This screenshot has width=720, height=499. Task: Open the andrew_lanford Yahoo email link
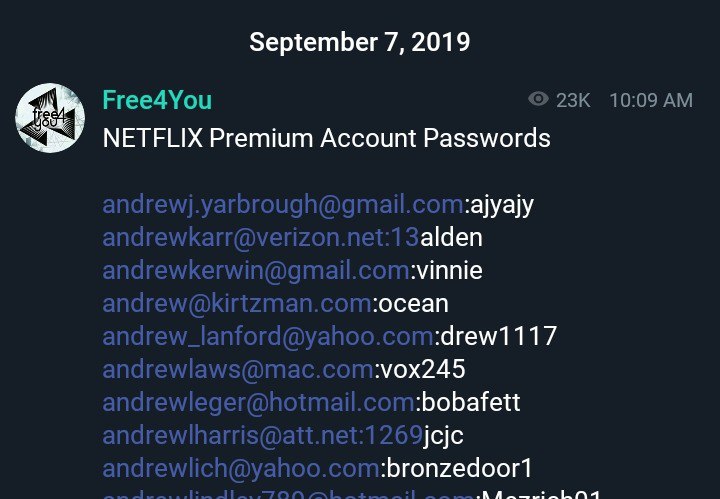(x=268, y=336)
